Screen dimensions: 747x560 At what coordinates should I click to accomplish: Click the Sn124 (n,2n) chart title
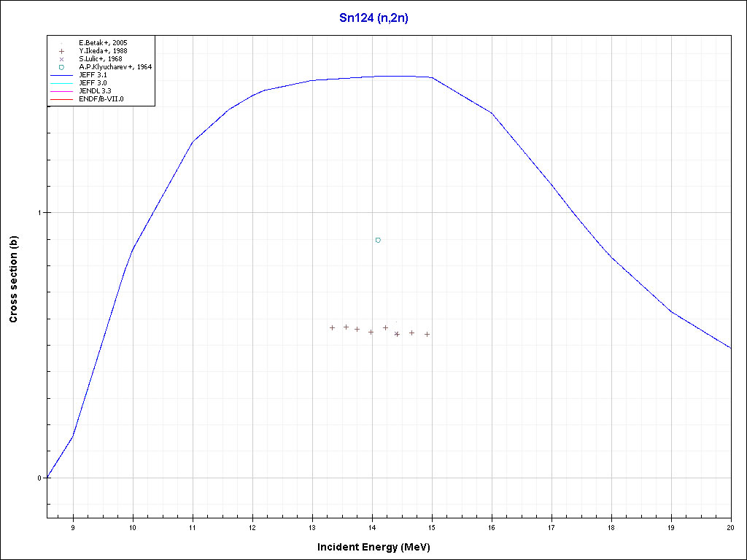373,17
